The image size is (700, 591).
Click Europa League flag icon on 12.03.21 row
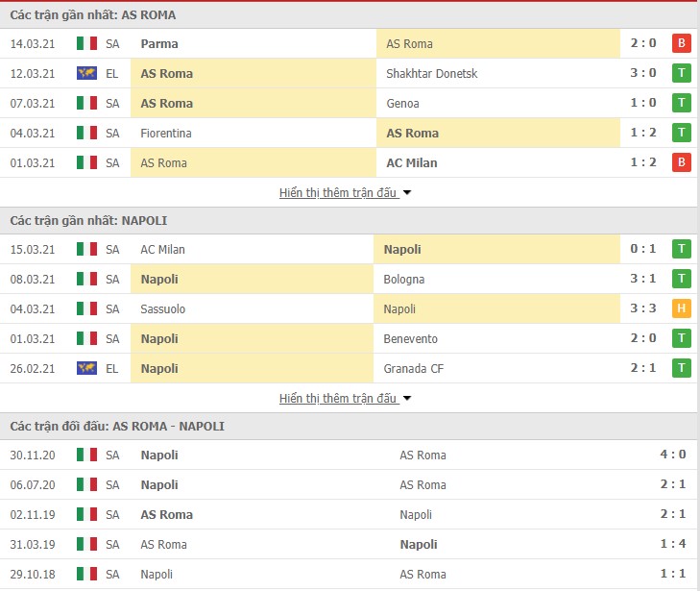86,73
